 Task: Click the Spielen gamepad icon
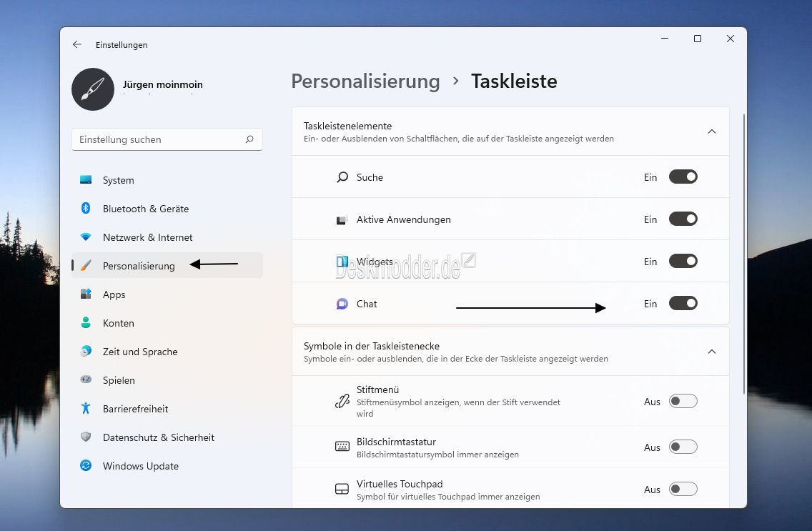click(86, 379)
